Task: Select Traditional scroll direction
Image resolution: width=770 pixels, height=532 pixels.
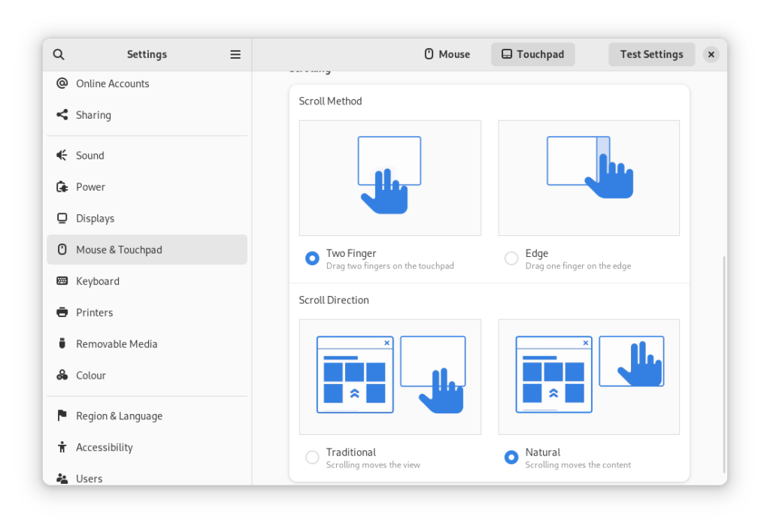Action: [x=312, y=457]
